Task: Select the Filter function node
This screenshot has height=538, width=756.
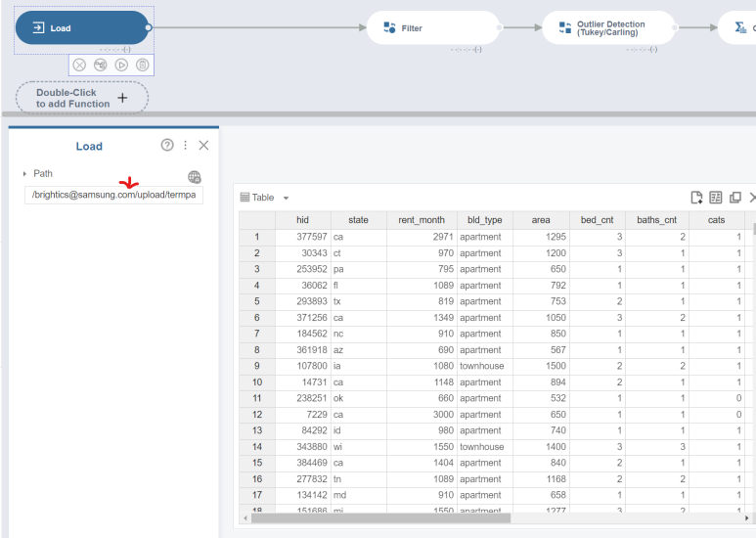Action: (433, 28)
